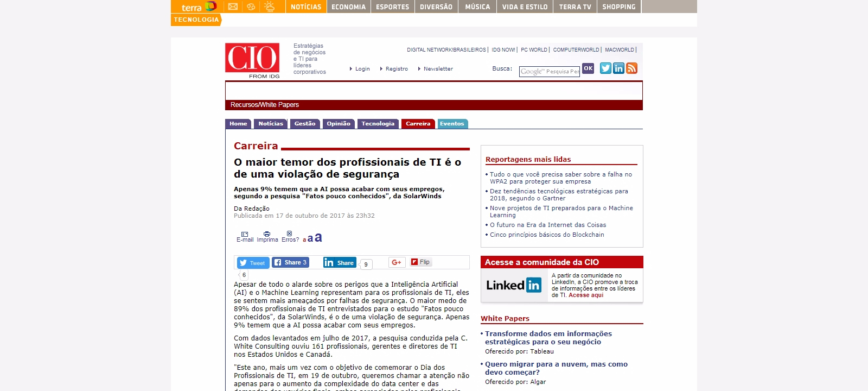868x391 pixels.
Task: Print the article with Imprima
Action: [x=267, y=237]
